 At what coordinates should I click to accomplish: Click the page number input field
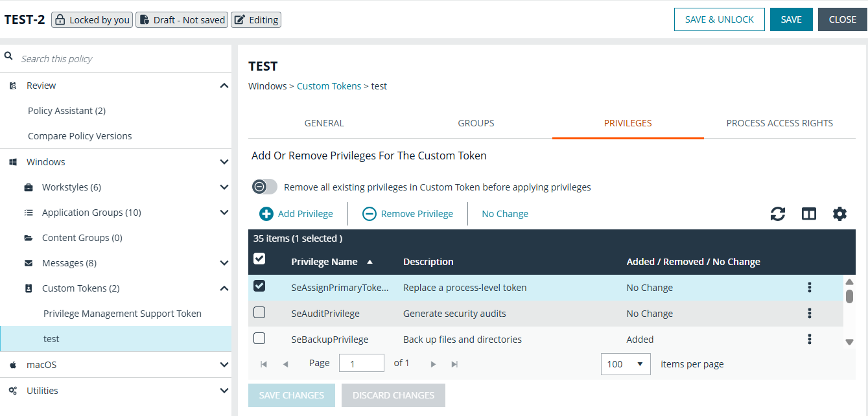362,364
